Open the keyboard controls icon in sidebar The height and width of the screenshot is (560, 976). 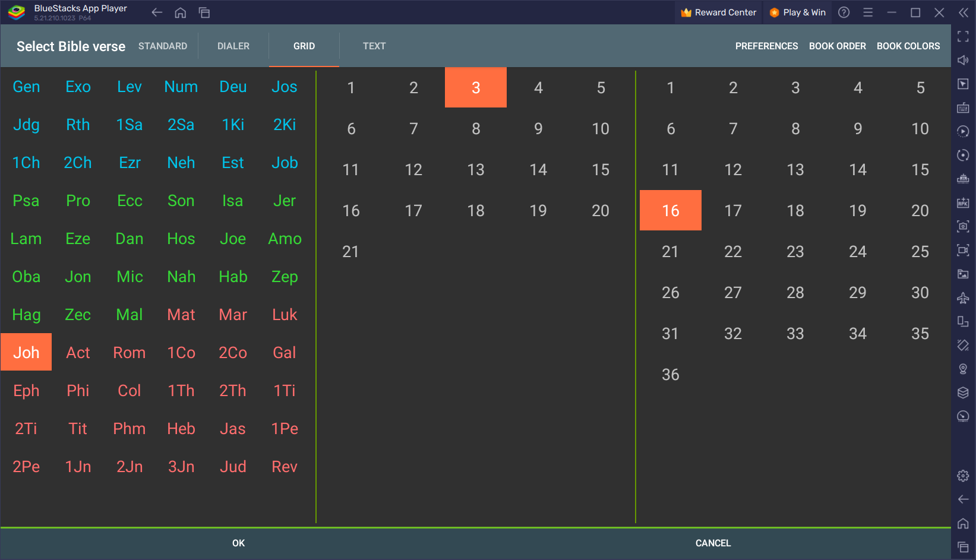(x=964, y=107)
